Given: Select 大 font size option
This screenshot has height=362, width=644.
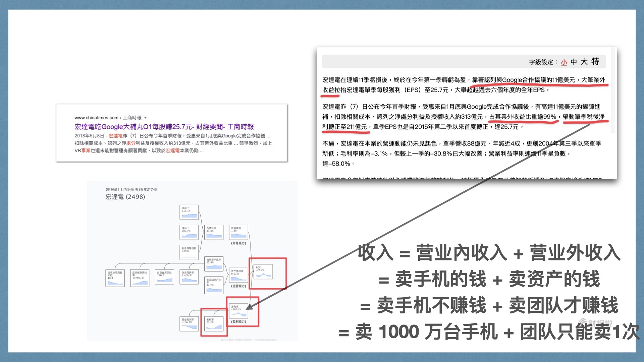Looking at the screenshot, I should 584,62.
